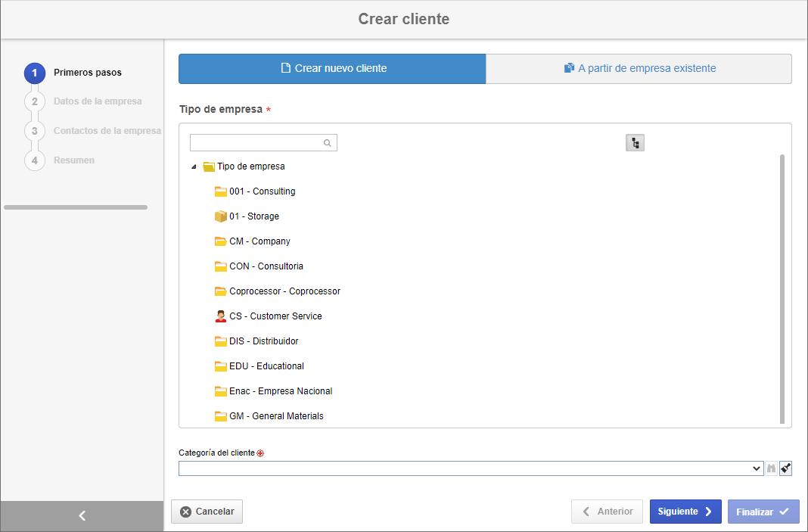The height and width of the screenshot is (532, 808).
Task: Click folder icon of CON - Consultoria
Action: (x=221, y=266)
